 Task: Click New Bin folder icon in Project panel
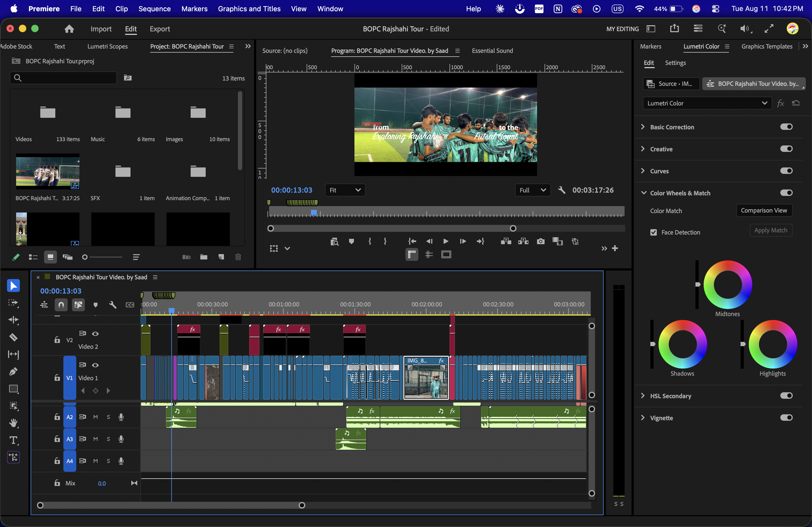point(204,257)
